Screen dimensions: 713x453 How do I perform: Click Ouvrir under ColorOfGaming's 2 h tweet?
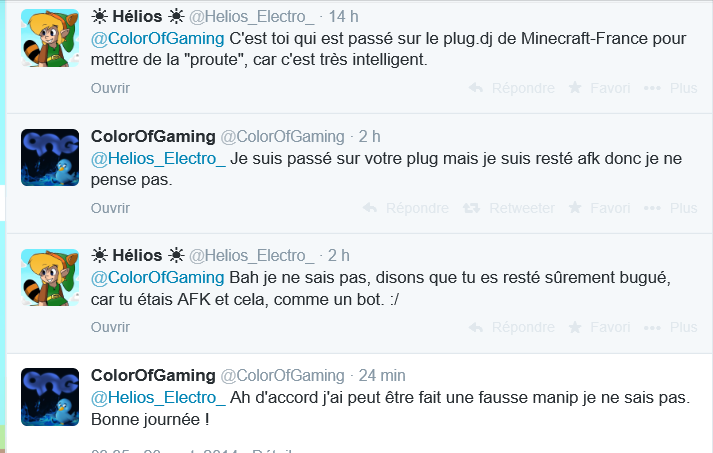pyautogui.click(x=111, y=208)
